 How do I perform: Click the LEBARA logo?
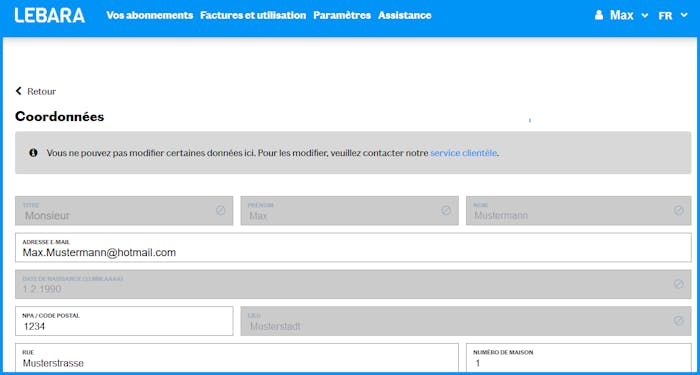point(50,15)
